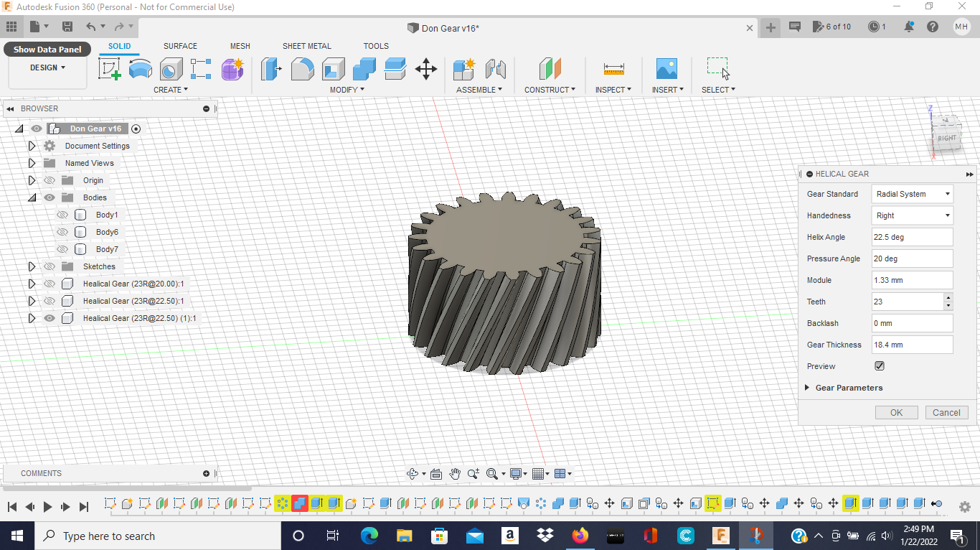Switch to the TOOLS tab
Image resolution: width=980 pixels, height=550 pixels.
coord(376,46)
